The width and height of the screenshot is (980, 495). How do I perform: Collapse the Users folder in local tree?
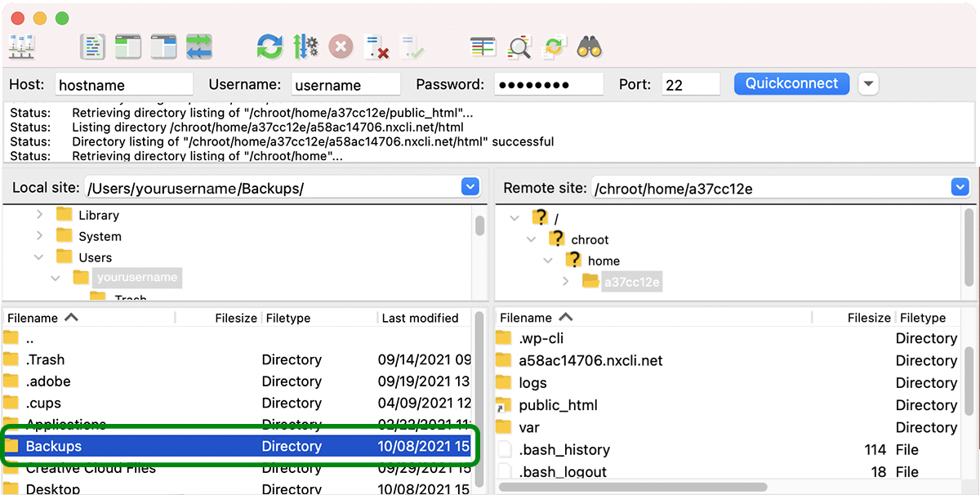pos(38,256)
